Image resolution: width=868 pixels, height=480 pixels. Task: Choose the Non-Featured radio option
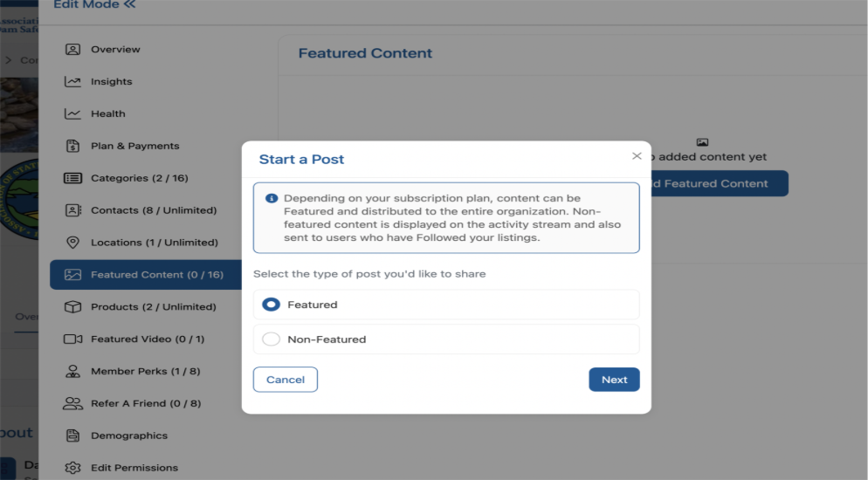pos(272,339)
